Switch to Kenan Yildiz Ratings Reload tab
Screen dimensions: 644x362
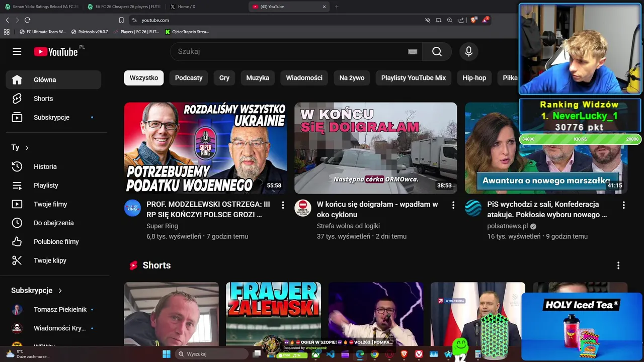tap(42, 7)
